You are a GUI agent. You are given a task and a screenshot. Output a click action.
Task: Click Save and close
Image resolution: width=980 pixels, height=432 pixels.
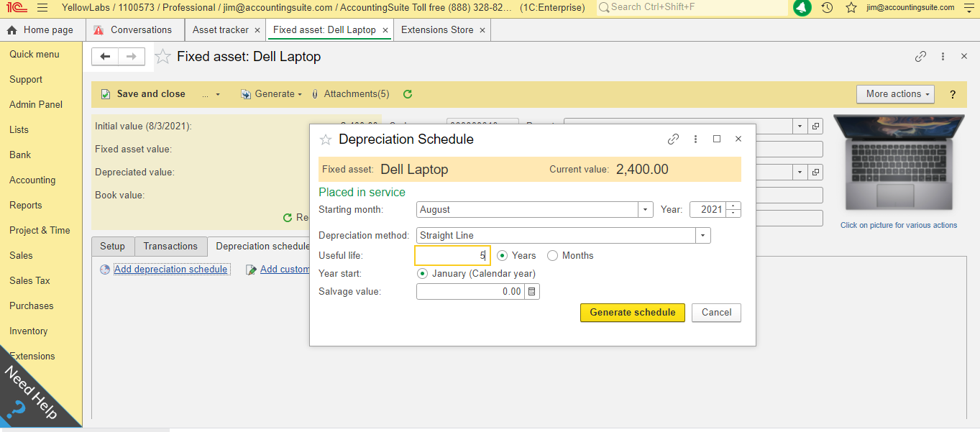[142, 94]
